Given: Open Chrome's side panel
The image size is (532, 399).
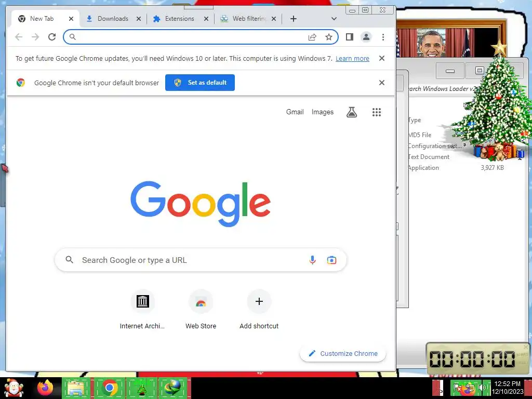Looking at the screenshot, I should click(350, 37).
